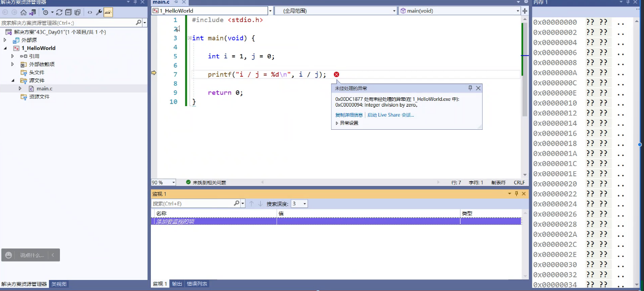Click the view code angle-brackets icon
Screen dimensions: 644x291
[90, 12]
